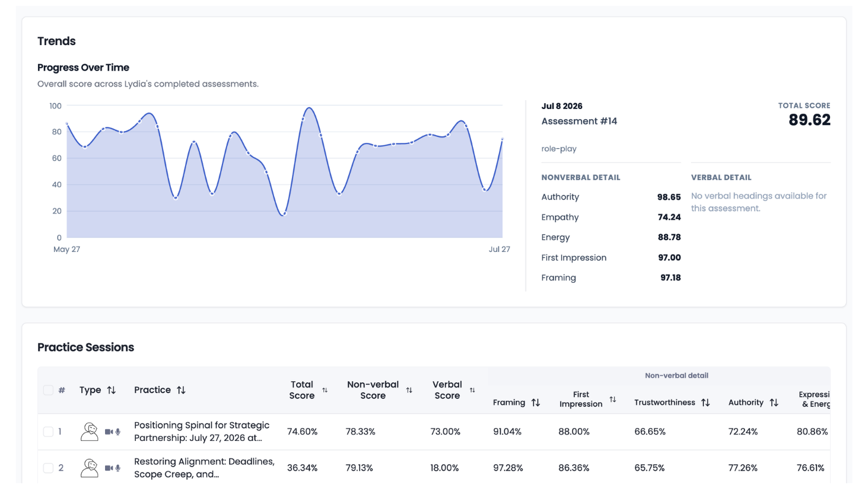The image size is (868, 489).
Task: Click the Assessment #14 title in details
Action: click(579, 121)
